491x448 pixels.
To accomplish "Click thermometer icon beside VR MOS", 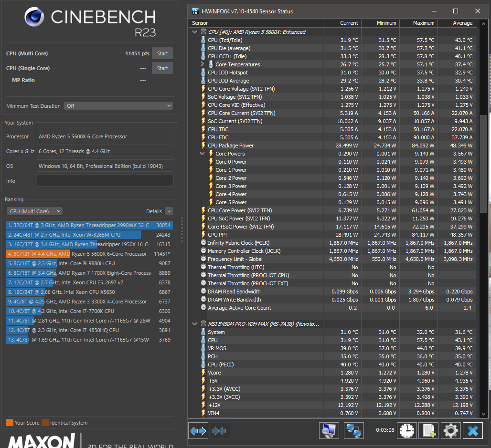I will point(203,348).
